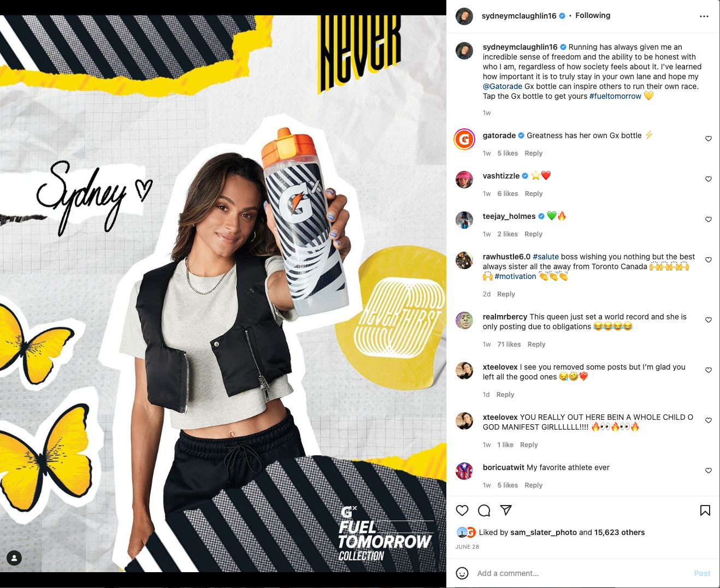
Task: Open gatorade's profile avatar
Action: (464, 139)
